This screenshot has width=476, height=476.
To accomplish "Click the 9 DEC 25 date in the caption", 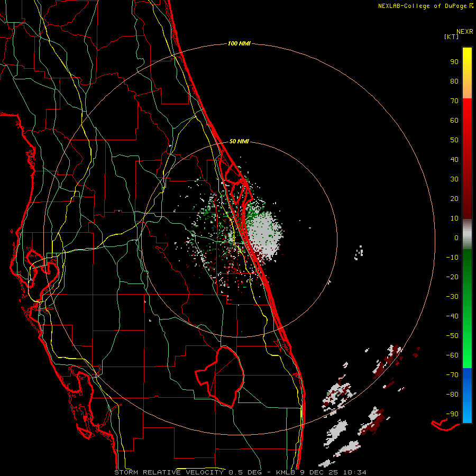I will pyautogui.click(x=320, y=472).
